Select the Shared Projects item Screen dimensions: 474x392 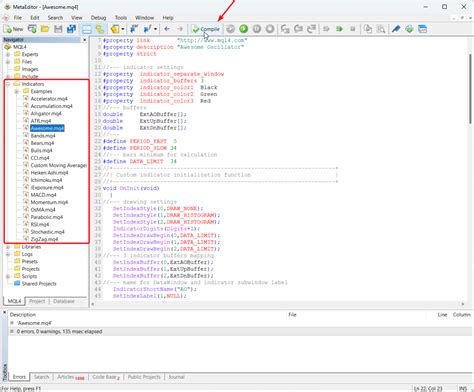click(39, 284)
